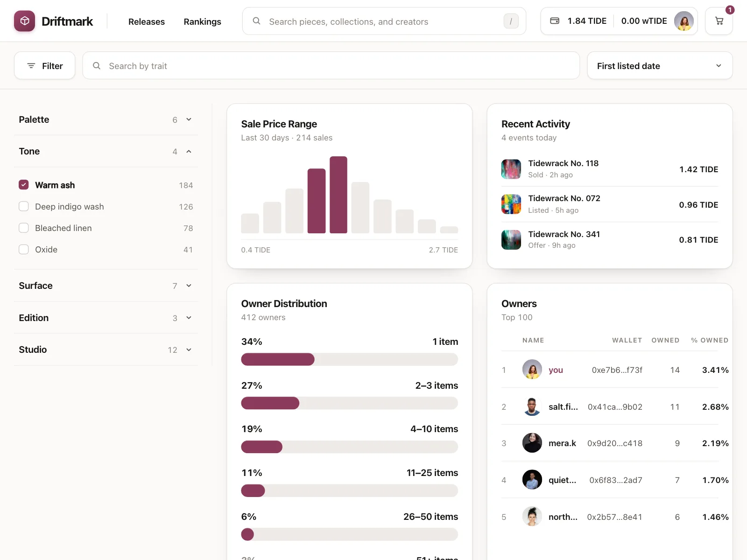The height and width of the screenshot is (560, 747).
Task: Click mera.k owner avatar
Action: pyautogui.click(x=532, y=443)
